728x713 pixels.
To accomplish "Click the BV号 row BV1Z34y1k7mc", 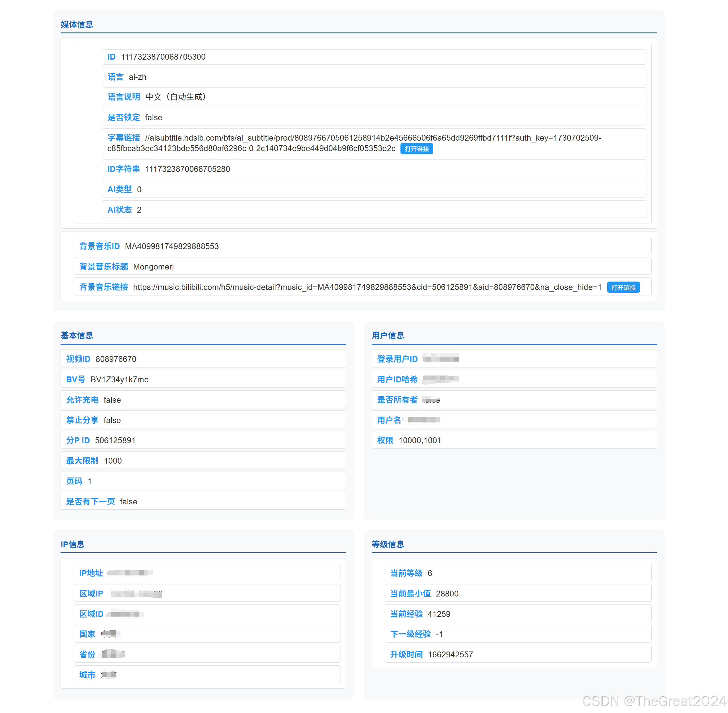I will (119, 379).
